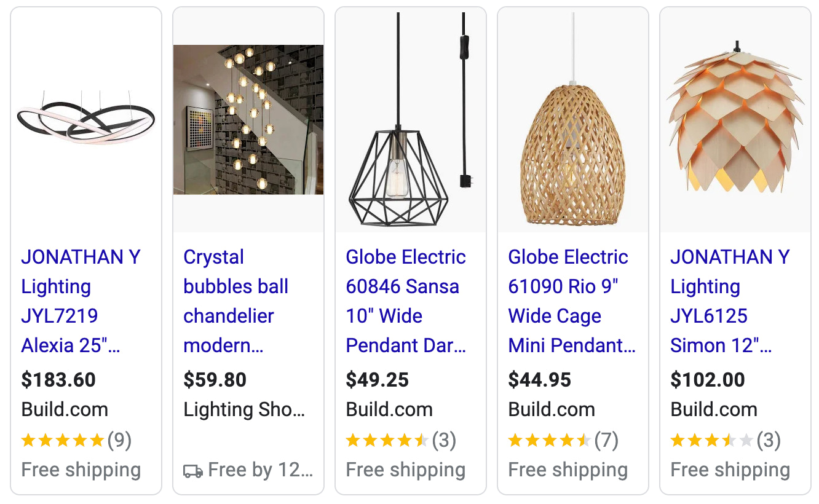Click the $44.95 price on the Rio pendant

(x=540, y=380)
